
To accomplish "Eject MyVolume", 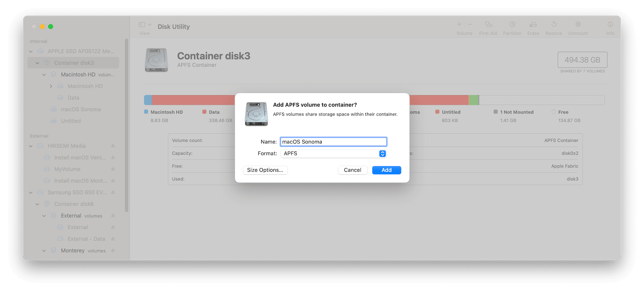I will click(113, 169).
